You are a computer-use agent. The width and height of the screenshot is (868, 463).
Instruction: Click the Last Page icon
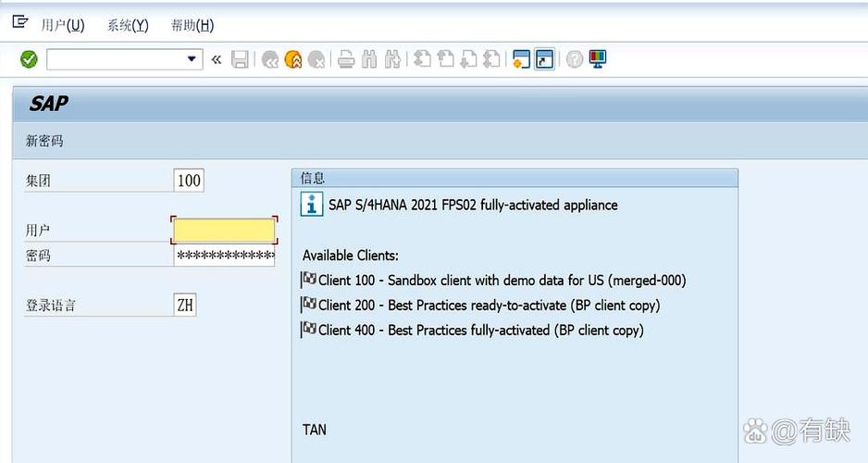pos(491,58)
